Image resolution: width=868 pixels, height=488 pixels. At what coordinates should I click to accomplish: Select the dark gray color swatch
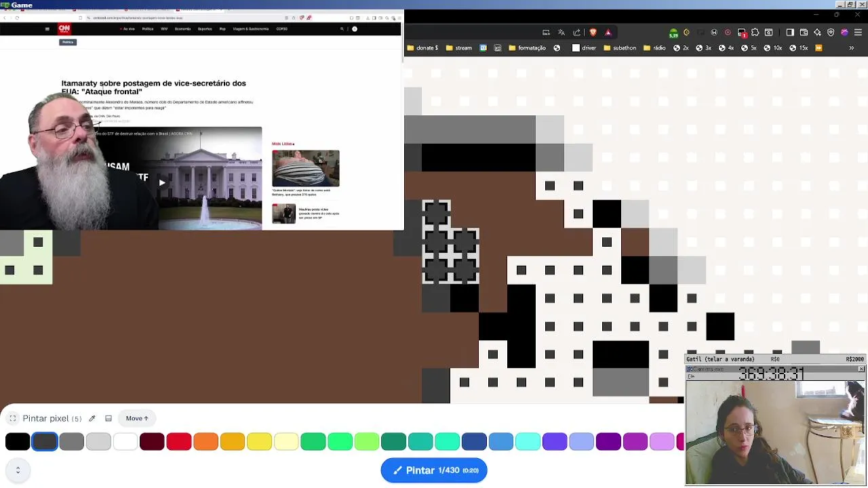pos(45,442)
